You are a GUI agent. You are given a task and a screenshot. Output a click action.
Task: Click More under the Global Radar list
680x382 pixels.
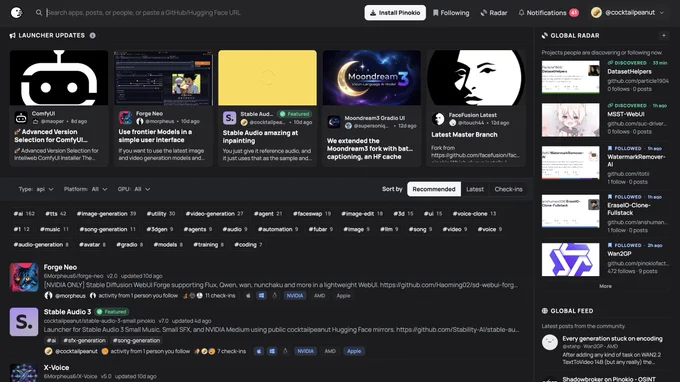[605, 286]
